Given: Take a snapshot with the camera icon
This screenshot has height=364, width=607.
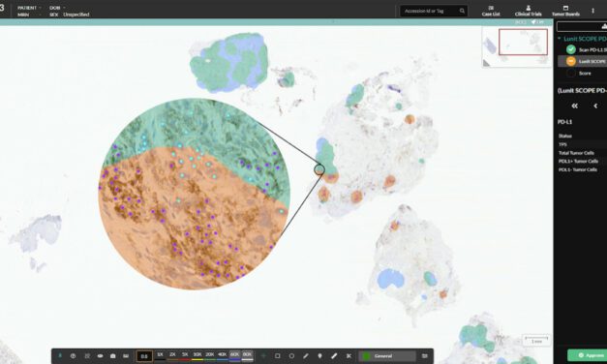Looking at the screenshot, I should tap(113, 356).
